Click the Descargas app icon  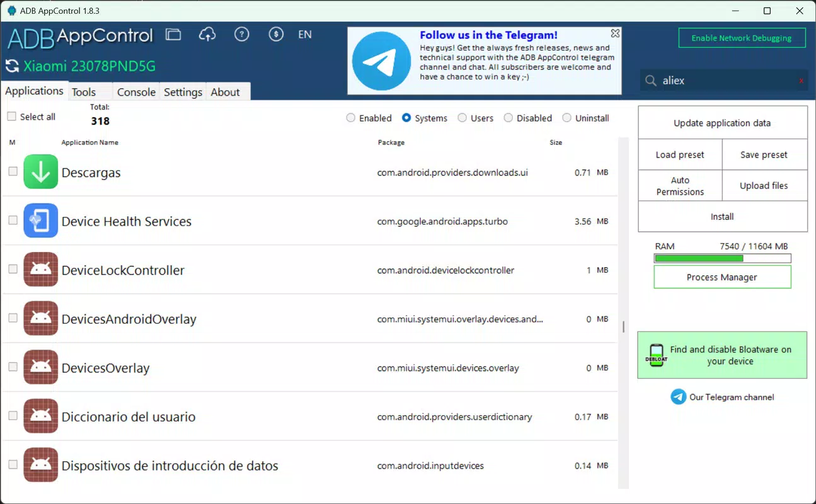41,172
